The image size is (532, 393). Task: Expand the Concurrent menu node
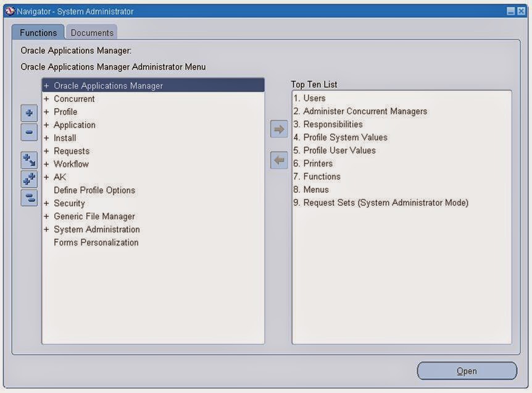pyautogui.click(x=46, y=99)
